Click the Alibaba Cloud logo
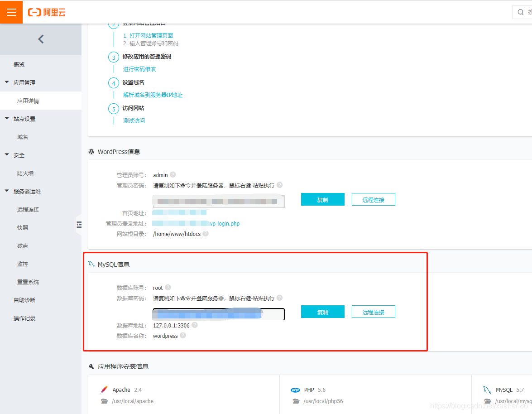Screen dimensions: 532x414 click(x=47, y=12)
